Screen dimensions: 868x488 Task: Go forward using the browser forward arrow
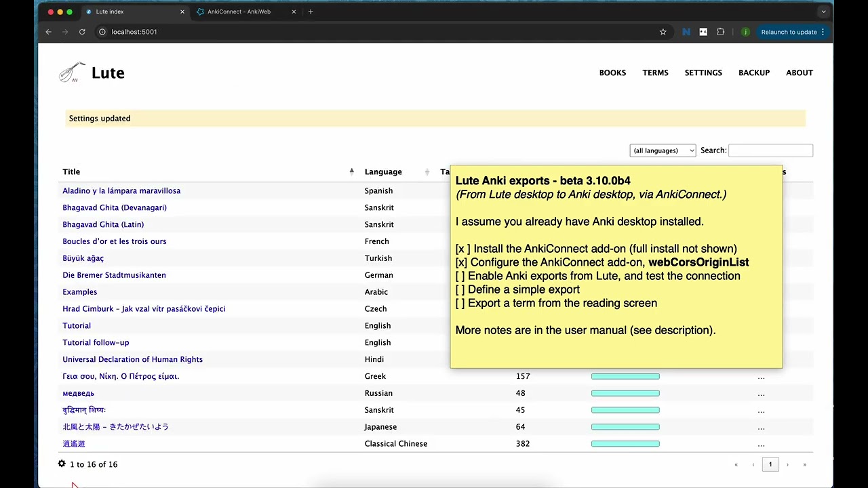[x=65, y=32]
